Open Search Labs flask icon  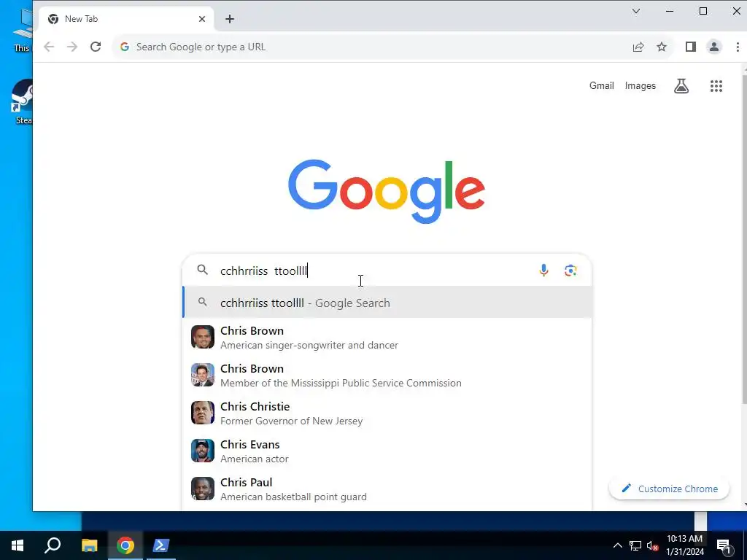681,86
